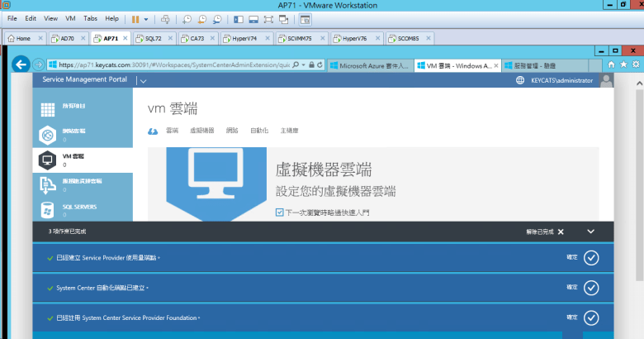Open the website cloud sidebar icon
644x339 pixels.
coord(48,134)
